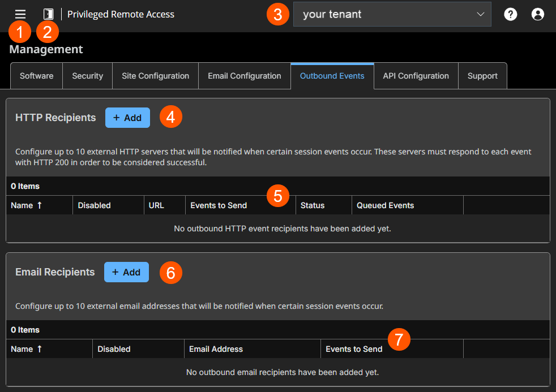Switch to the Software tab
The height and width of the screenshot is (392, 556).
click(36, 75)
